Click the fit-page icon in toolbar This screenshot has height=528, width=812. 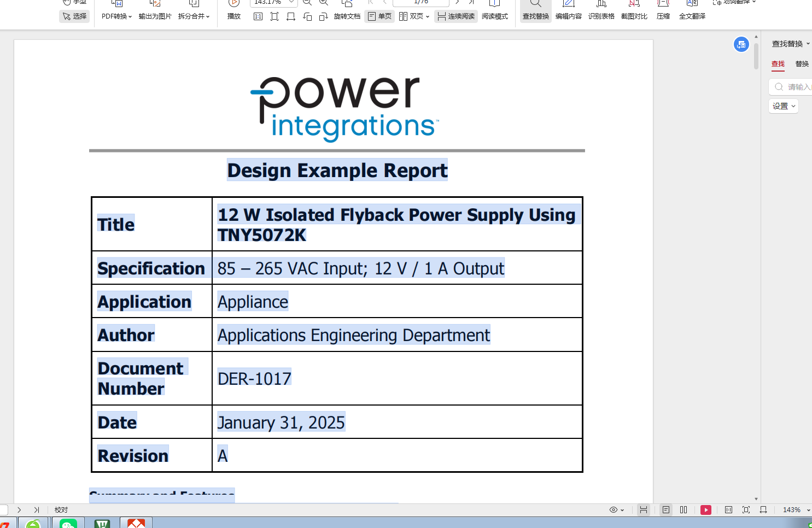274,16
